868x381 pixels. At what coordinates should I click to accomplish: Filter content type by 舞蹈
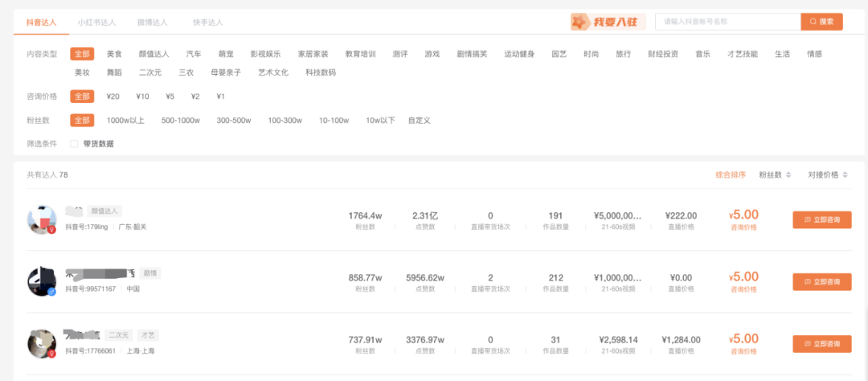pos(114,72)
